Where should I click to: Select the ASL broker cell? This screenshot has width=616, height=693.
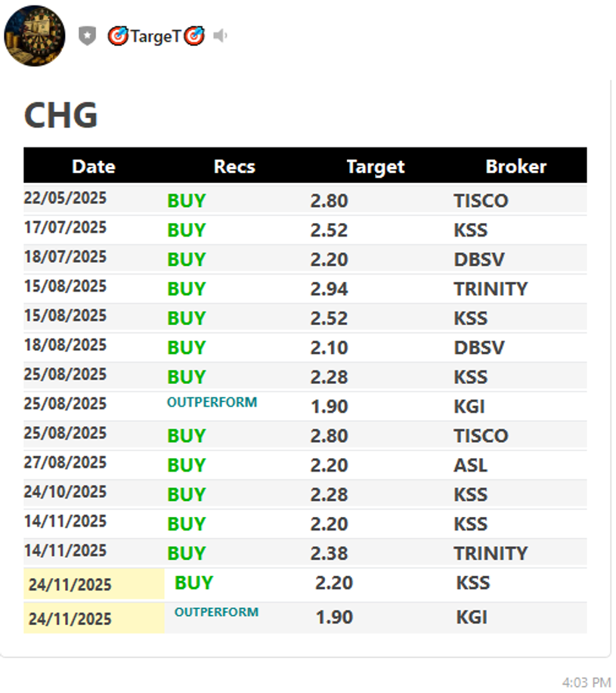click(x=470, y=465)
